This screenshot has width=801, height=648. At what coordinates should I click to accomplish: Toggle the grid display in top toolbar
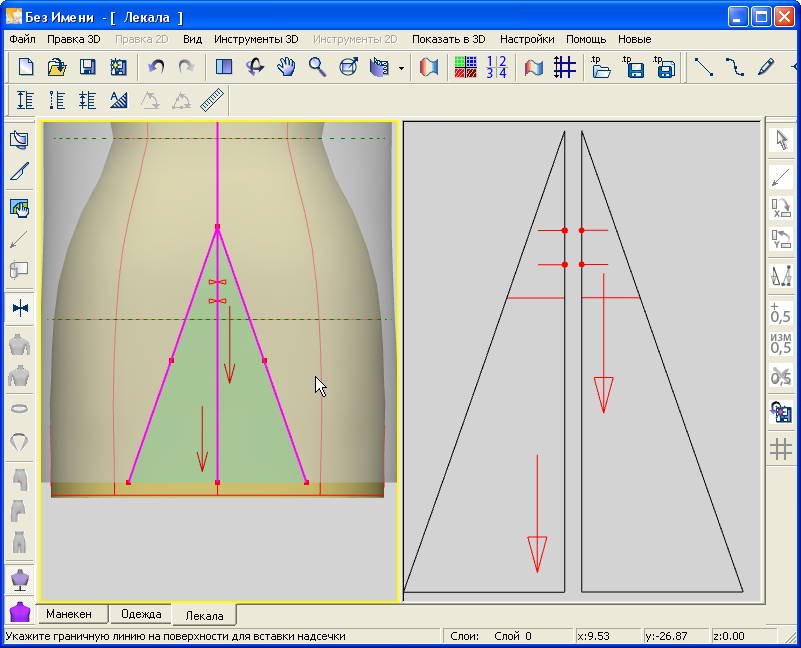point(565,68)
